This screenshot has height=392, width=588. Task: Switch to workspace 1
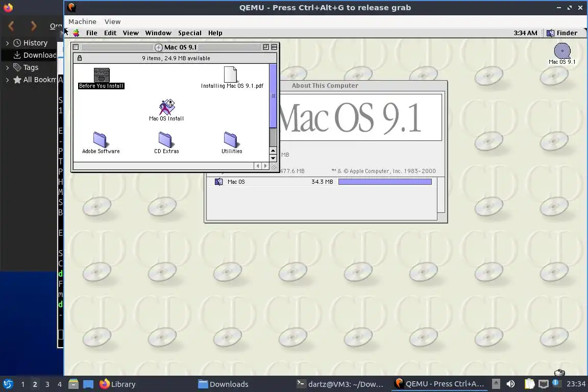pyautogui.click(x=22, y=384)
